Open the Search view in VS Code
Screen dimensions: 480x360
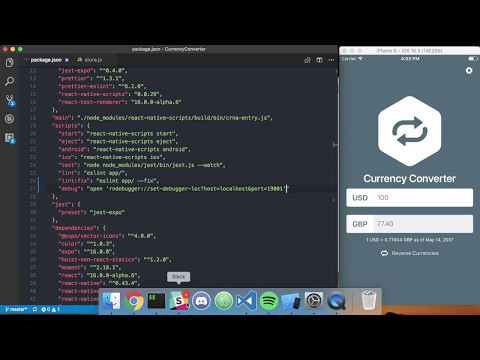coord(9,81)
